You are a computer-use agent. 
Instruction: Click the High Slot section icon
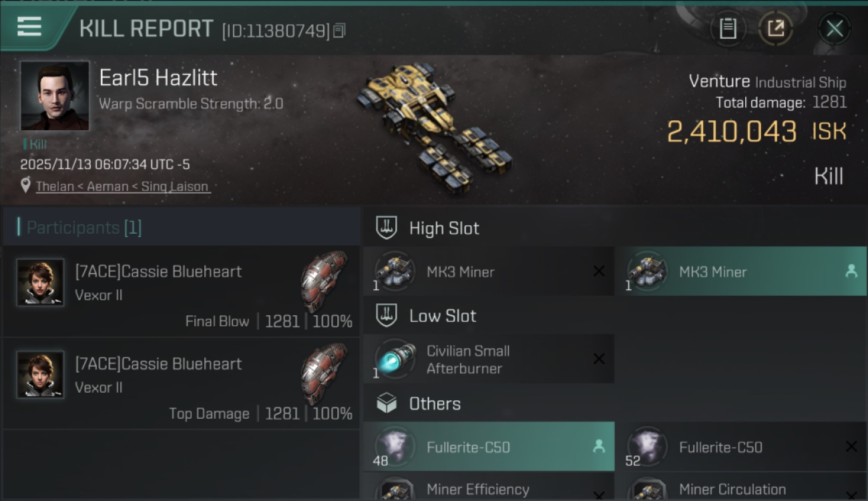coord(387,228)
